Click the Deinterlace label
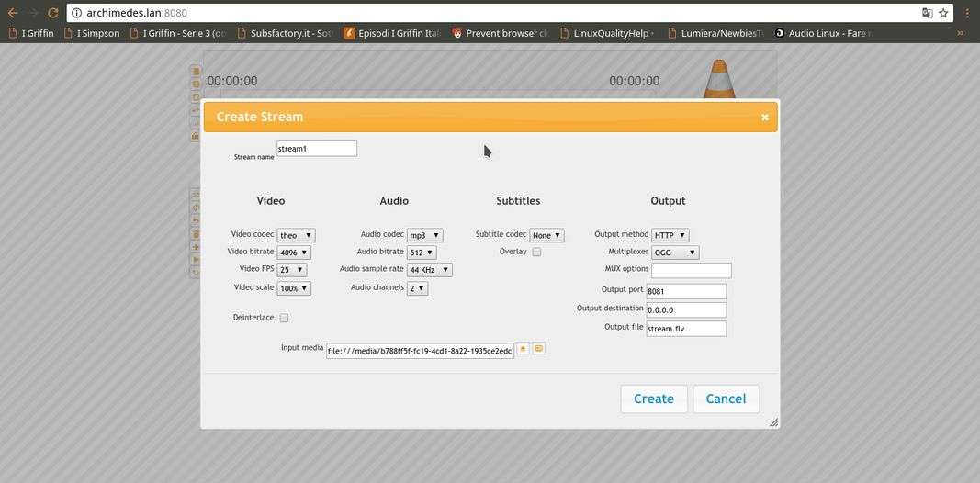 click(253, 318)
